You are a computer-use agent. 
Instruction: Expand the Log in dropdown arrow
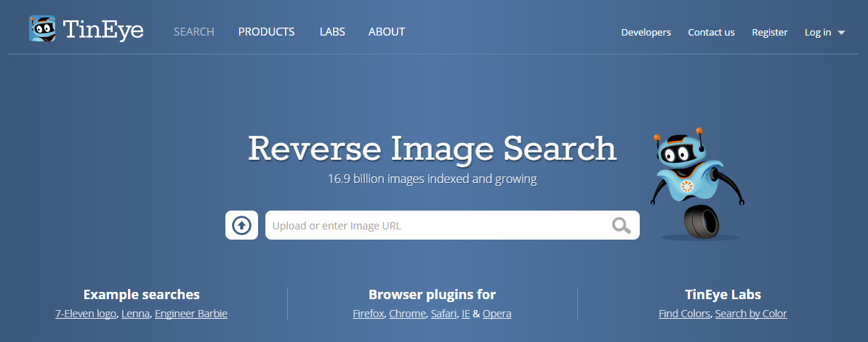tap(841, 33)
